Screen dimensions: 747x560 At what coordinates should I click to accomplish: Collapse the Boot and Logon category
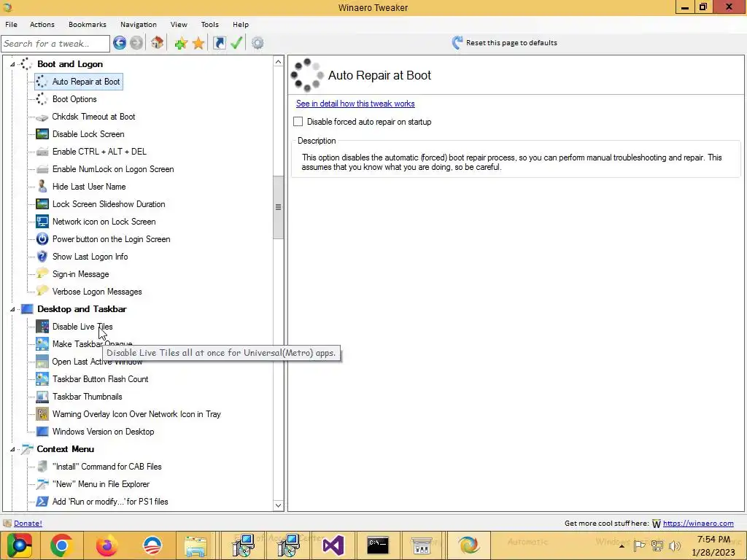pos(12,64)
